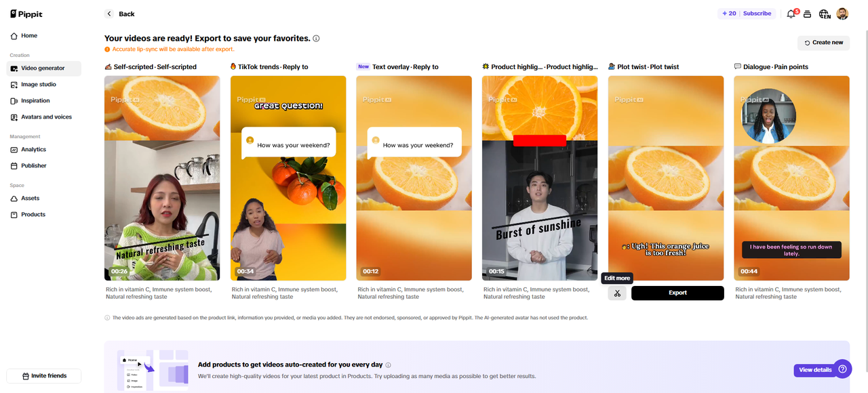Click the language globe EN icon
The image size is (868, 393).
point(824,14)
